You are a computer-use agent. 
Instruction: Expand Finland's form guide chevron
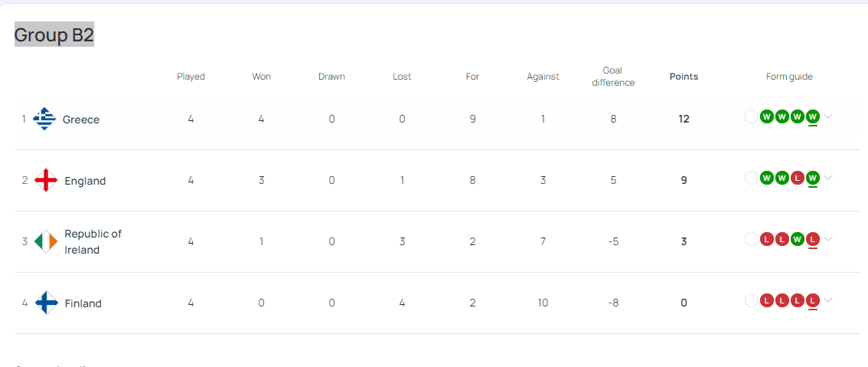click(829, 300)
